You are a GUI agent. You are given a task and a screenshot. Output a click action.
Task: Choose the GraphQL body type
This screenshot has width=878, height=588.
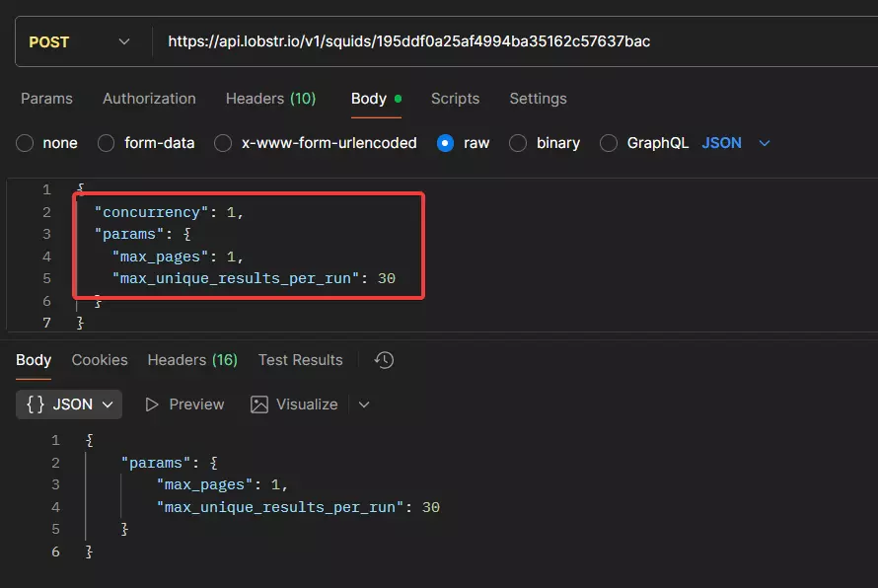(x=608, y=143)
